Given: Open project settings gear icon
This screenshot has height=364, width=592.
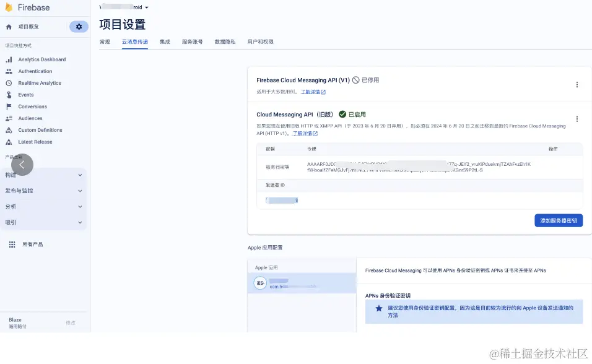Looking at the screenshot, I should (79, 27).
